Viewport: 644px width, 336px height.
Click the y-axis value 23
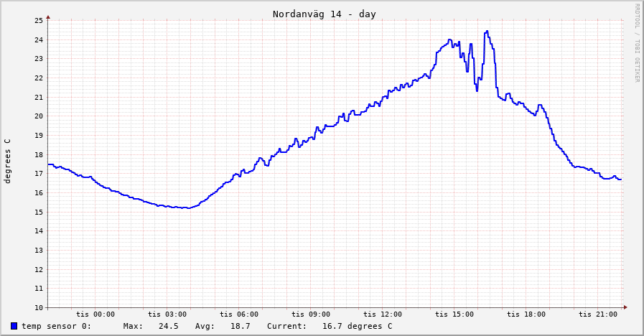click(x=39, y=59)
